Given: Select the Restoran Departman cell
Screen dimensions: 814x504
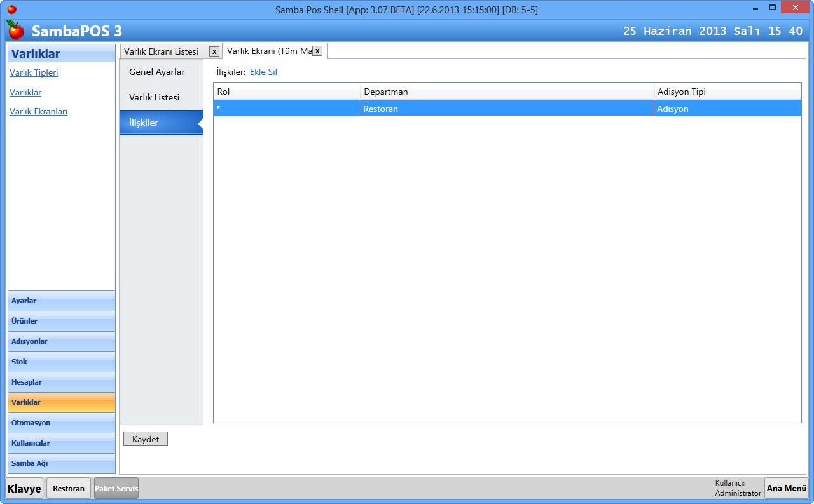Looking at the screenshot, I should pos(507,109).
